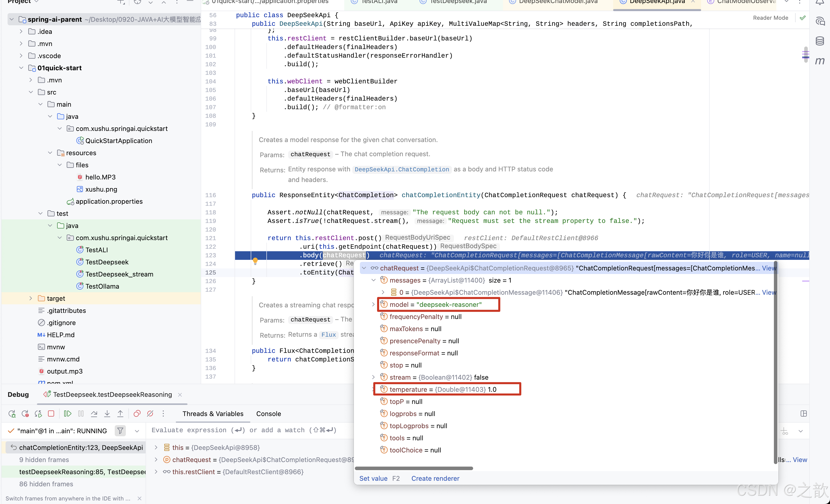This screenshot has width=830, height=504.
Task: Expand the target folder in project tree
Action: point(31,299)
